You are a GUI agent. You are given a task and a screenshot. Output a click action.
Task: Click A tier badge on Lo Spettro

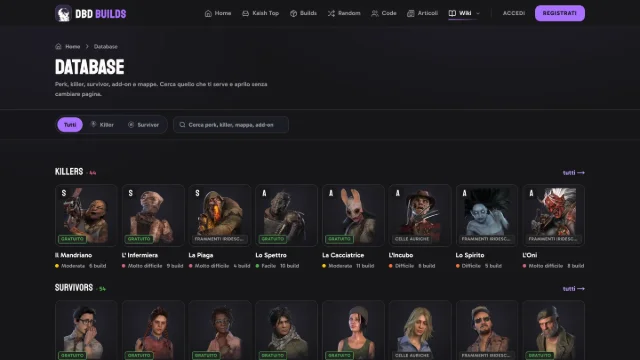click(264, 193)
